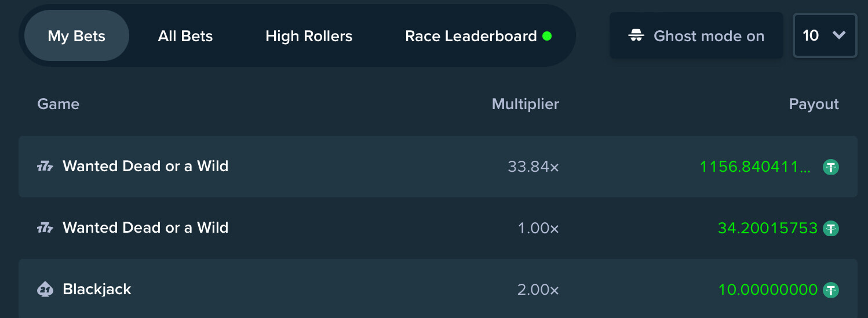Click the ghost hat icon
The image size is (868, 318).
[x=636, y=36]
